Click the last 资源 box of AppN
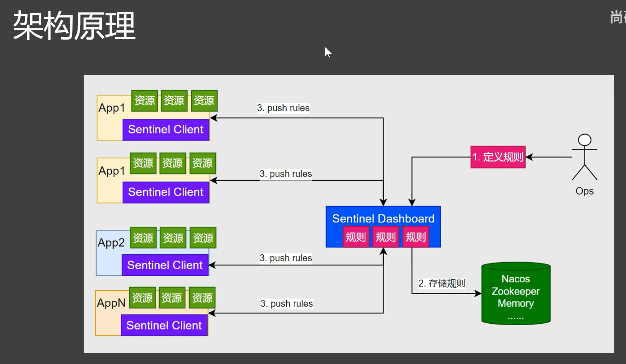Viewport: 626px width, 364px height. (x=202, y=298)
